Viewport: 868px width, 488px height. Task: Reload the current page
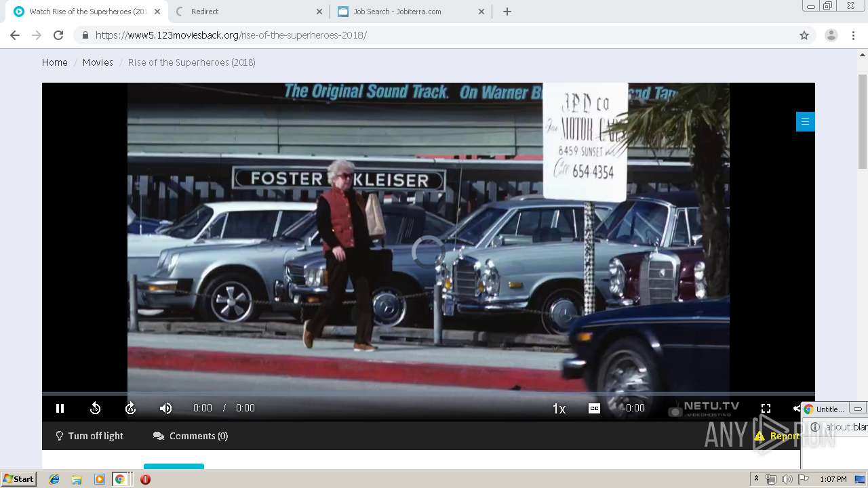58,35
